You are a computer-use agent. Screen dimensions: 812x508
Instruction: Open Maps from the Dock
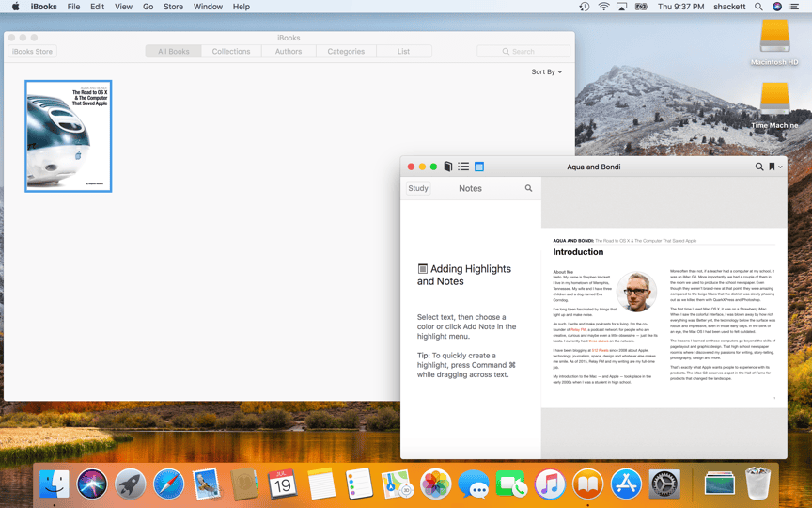point(397,484)
